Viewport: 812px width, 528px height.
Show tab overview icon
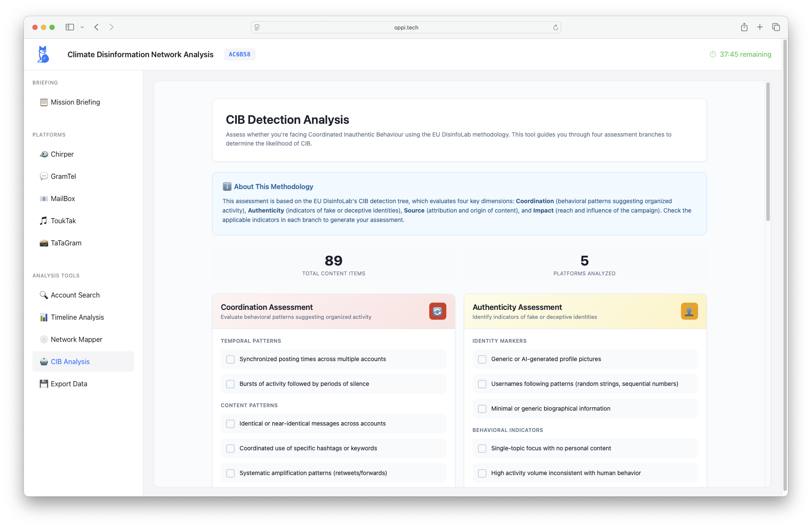(x=776, y=27)
